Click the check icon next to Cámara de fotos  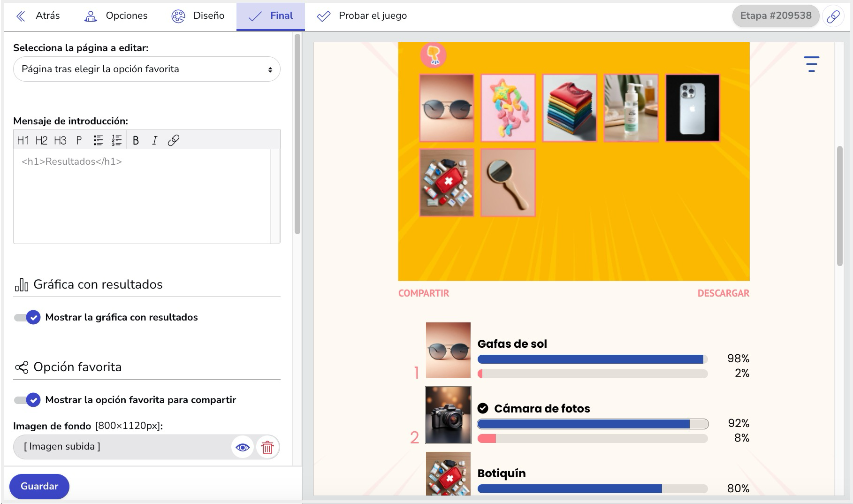point(483,408)
